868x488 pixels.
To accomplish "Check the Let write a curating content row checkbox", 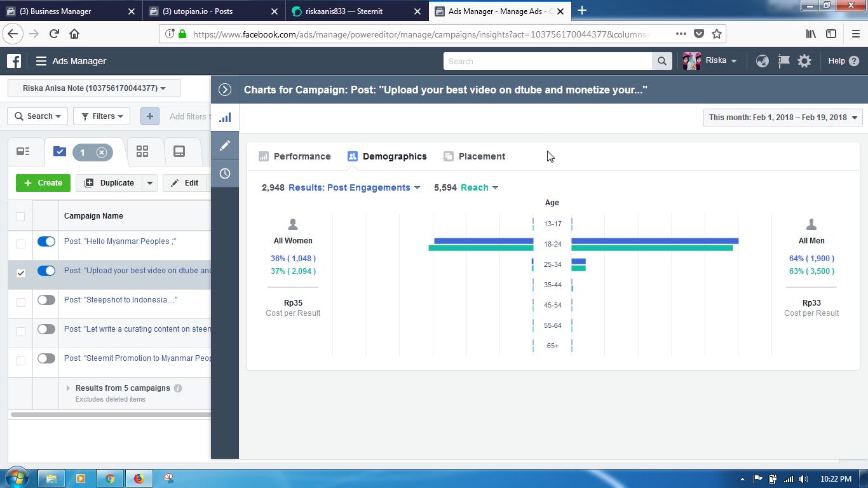I will click(x=20, y=331).
